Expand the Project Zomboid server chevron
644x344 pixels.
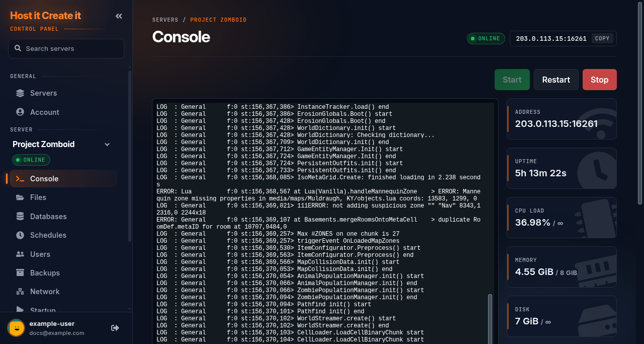[x=107, y=145]
